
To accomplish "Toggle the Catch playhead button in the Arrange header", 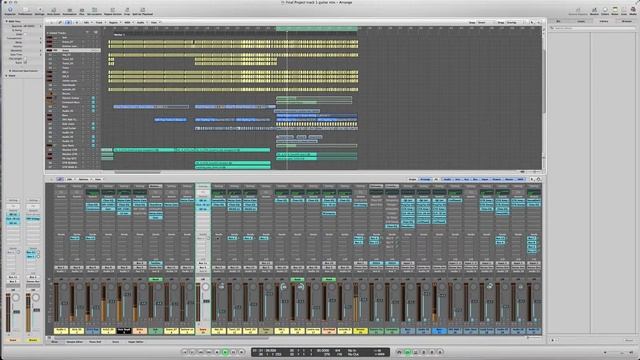I will (x=68, y=22).
